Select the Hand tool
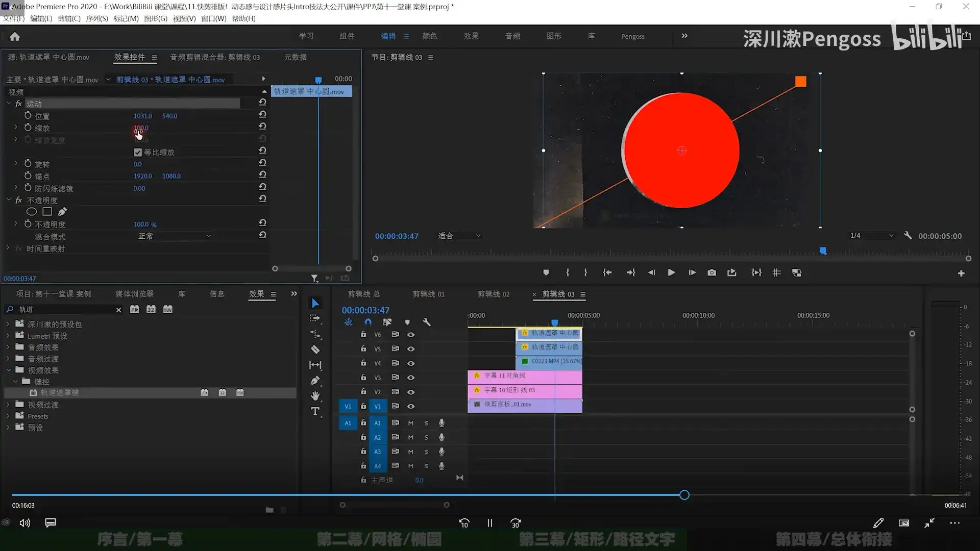The image size is (980, 551). pos(315,396)
